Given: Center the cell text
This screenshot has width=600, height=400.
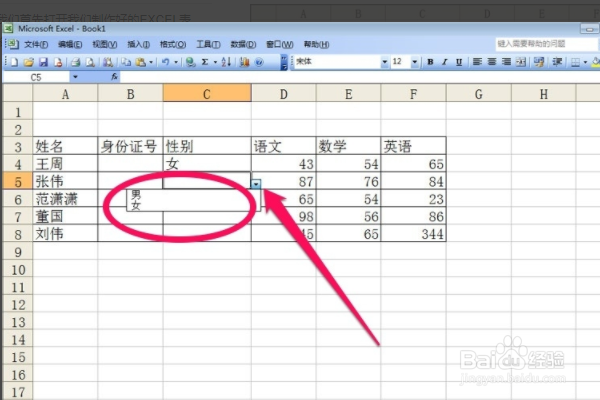Looking at the screenshot, I should point(492,62).
